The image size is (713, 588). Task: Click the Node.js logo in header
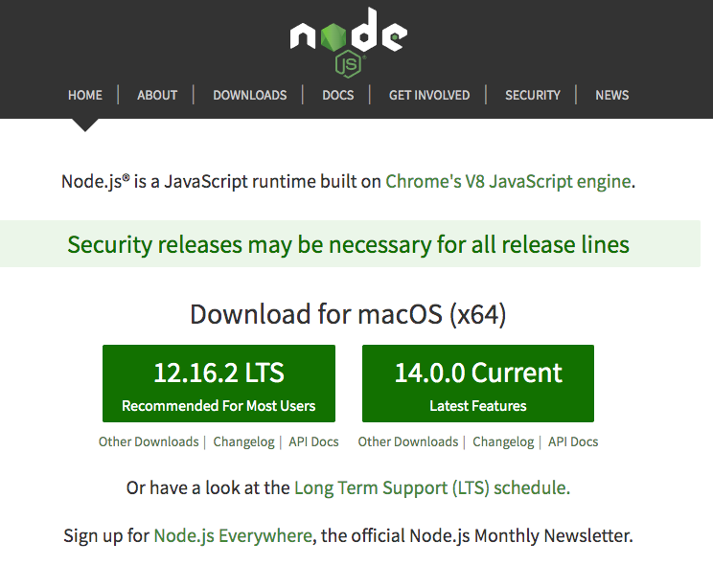(348, 42)
